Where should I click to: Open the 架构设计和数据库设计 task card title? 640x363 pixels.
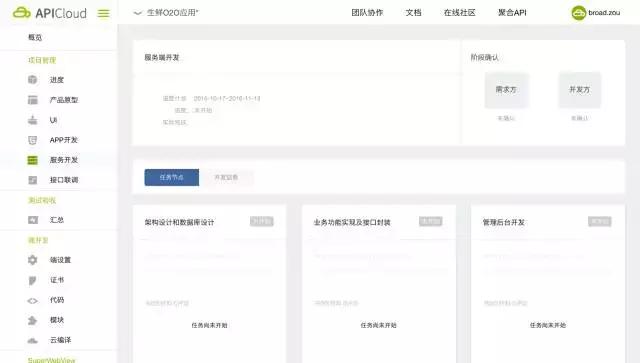179,223
